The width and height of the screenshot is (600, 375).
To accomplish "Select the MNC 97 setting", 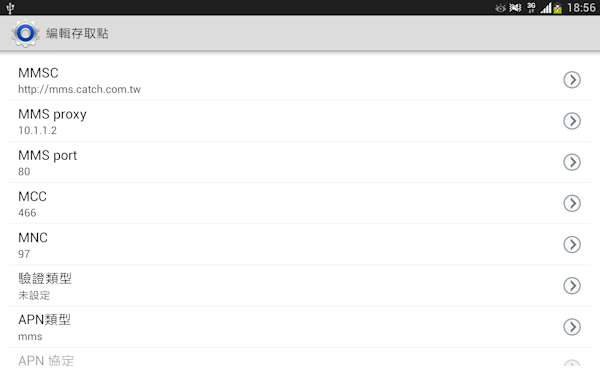I will pyautogui.click(x=300, y=245).
